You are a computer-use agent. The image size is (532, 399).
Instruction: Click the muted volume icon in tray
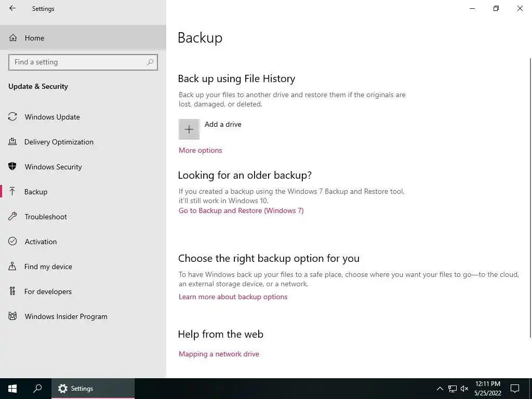(x=464, y=388)
